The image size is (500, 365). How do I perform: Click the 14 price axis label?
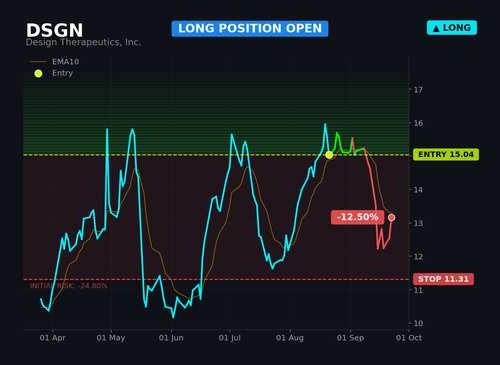coord(418,190)
